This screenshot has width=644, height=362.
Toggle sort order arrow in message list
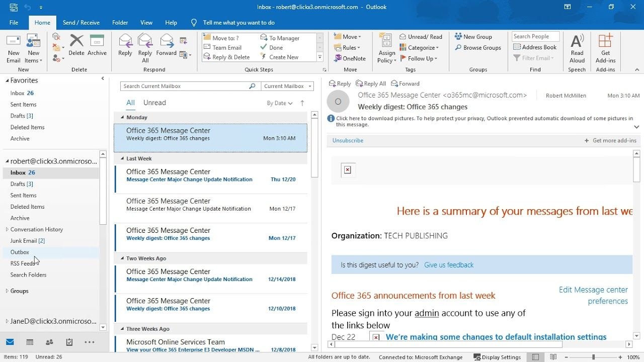[x=302, y=103]
